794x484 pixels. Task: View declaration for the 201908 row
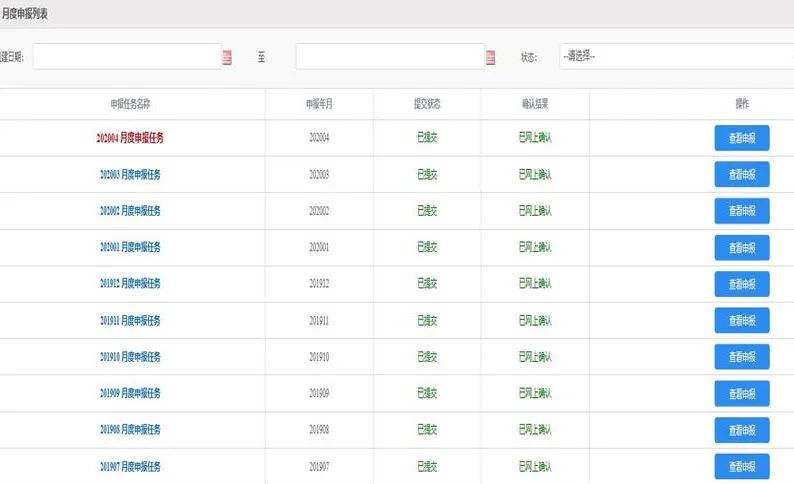pyautogui.click(x=741, y=430)
